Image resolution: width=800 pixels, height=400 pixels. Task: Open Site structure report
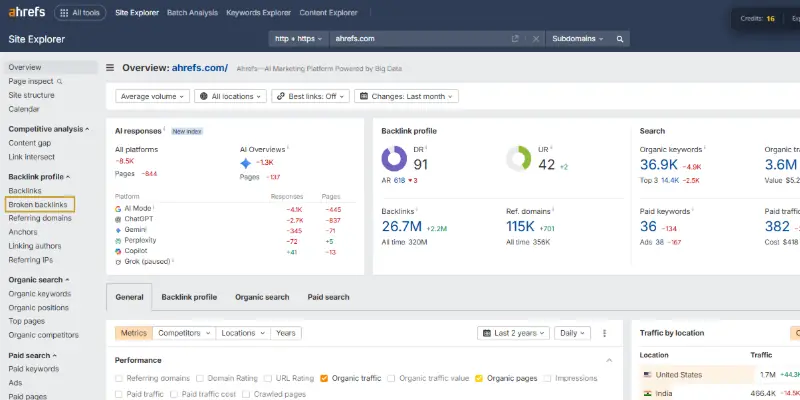pos(31,95)
